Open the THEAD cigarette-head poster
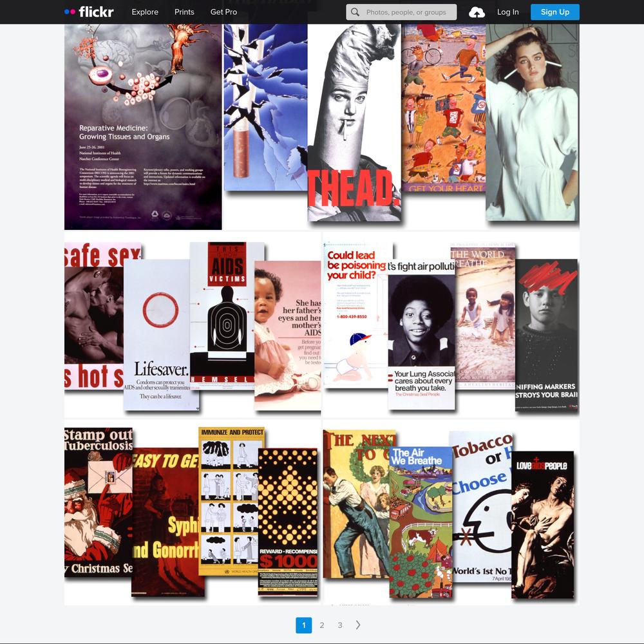Image resolution: width=644 pixels, height=644 pixels. pyautogui.click(x=354, y=122)
